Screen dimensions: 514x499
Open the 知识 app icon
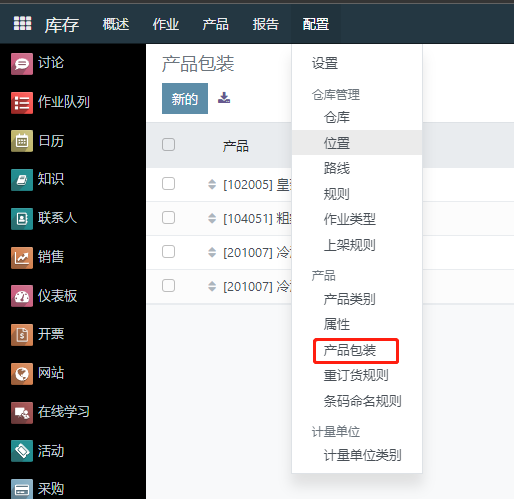(x=22, y=180)
